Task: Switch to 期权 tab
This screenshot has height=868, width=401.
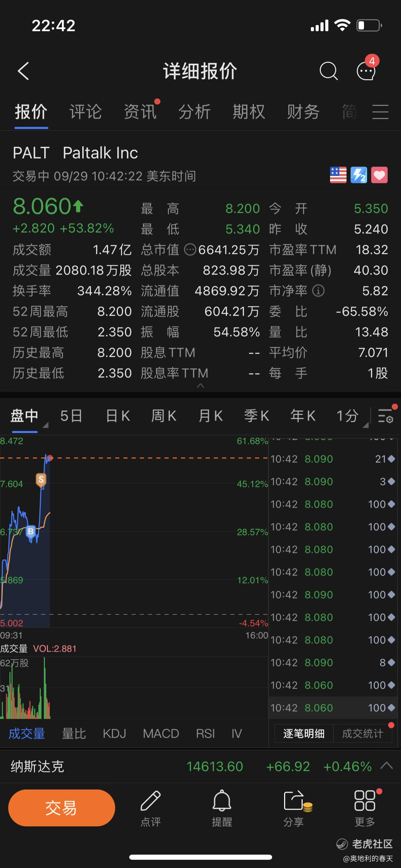Action: coord(249,112)
